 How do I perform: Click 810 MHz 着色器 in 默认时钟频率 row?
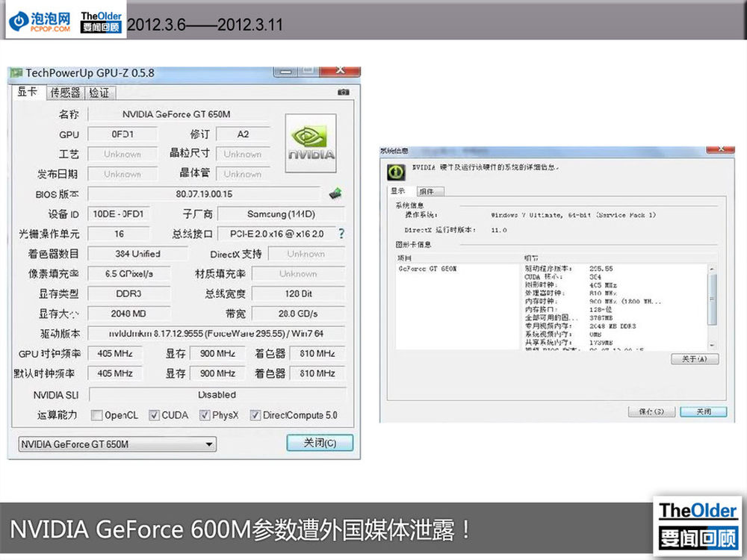click(317, 373)
